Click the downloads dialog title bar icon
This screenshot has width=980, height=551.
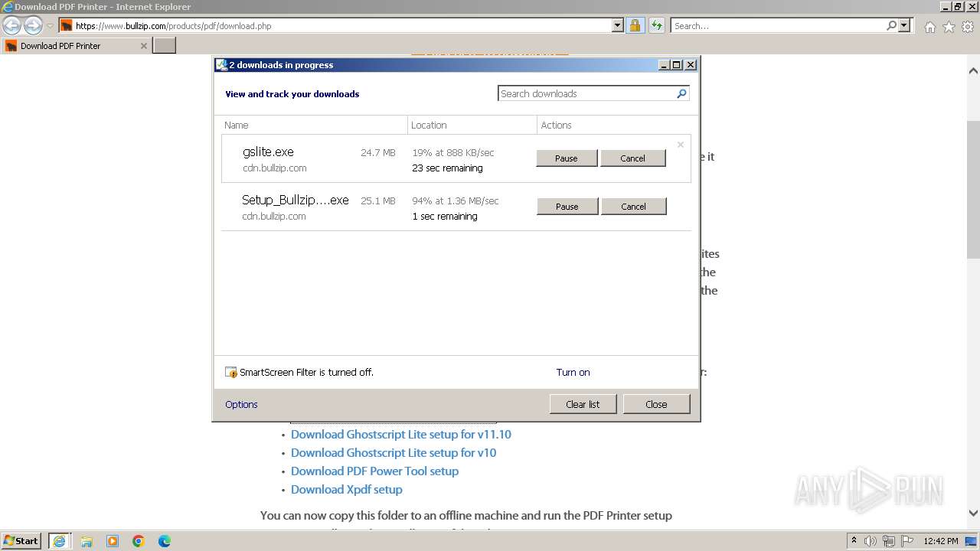coord(221,65)
